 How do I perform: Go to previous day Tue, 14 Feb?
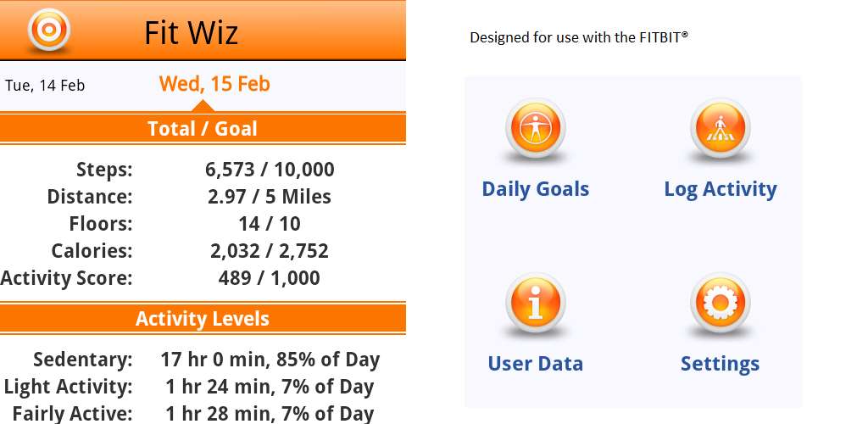click(x=45, y=86)
